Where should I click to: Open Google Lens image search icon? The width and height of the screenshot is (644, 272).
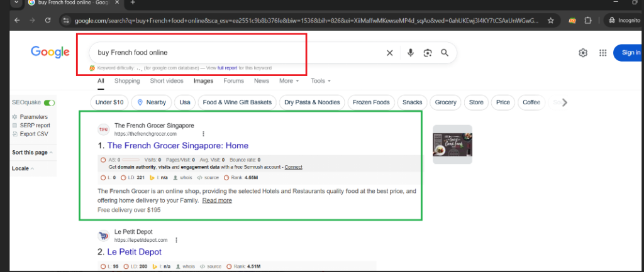[x=428, y=53]
